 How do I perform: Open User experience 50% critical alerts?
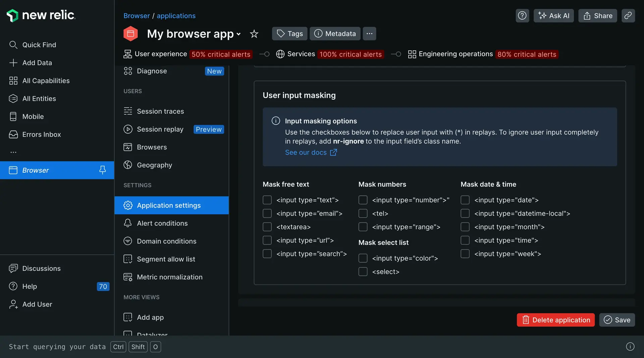tap(188, 54)
